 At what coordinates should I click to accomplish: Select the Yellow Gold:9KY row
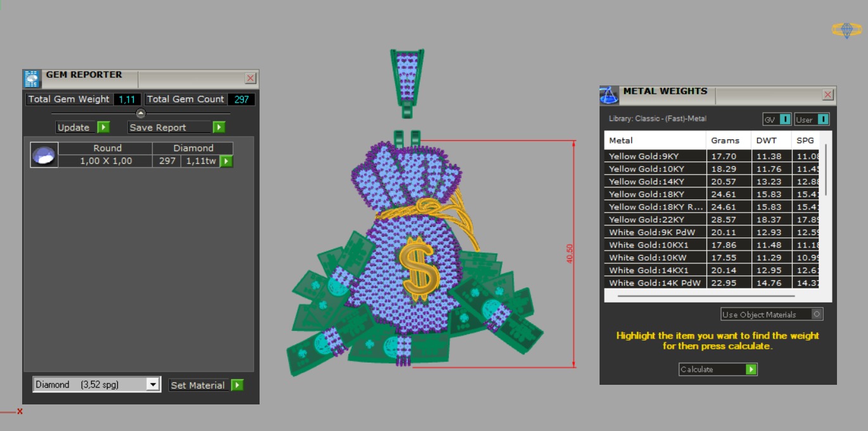pyautogui.click(x=712, y=156)
